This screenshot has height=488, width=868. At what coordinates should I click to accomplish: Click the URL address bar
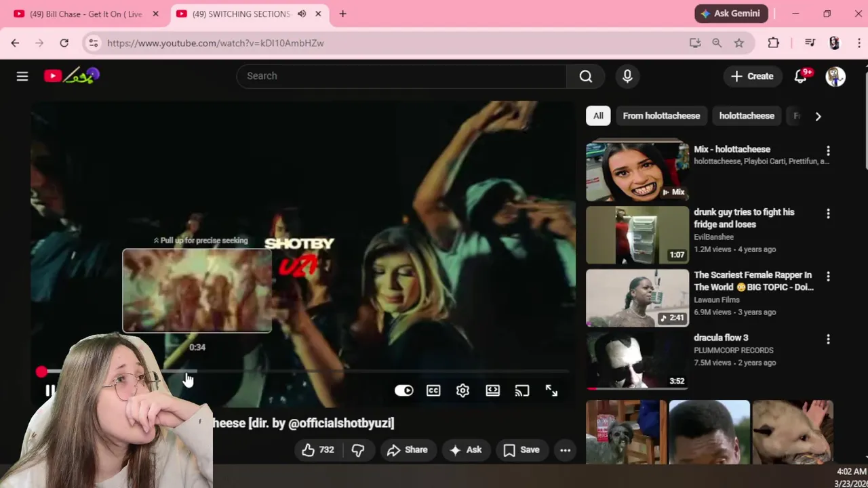click(393, 43)
